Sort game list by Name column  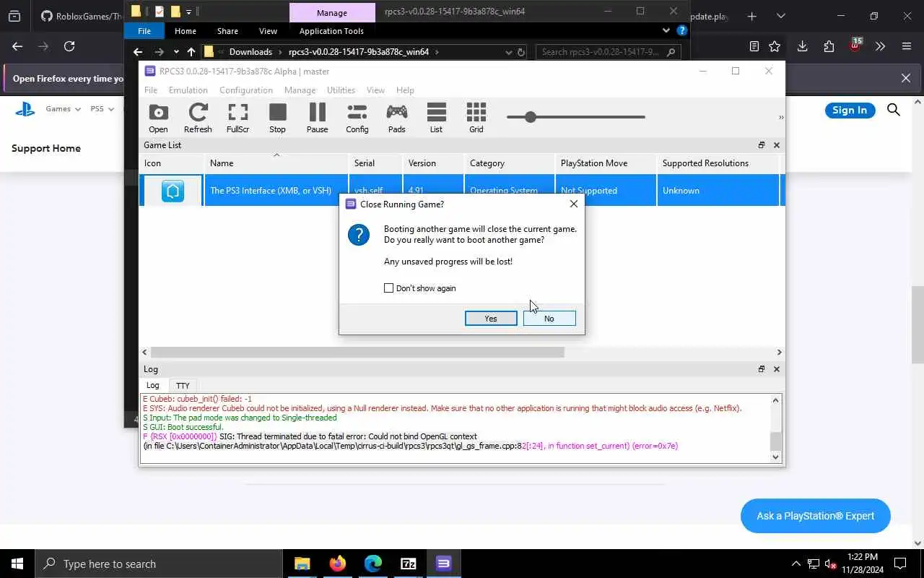[x=276, y=163]
